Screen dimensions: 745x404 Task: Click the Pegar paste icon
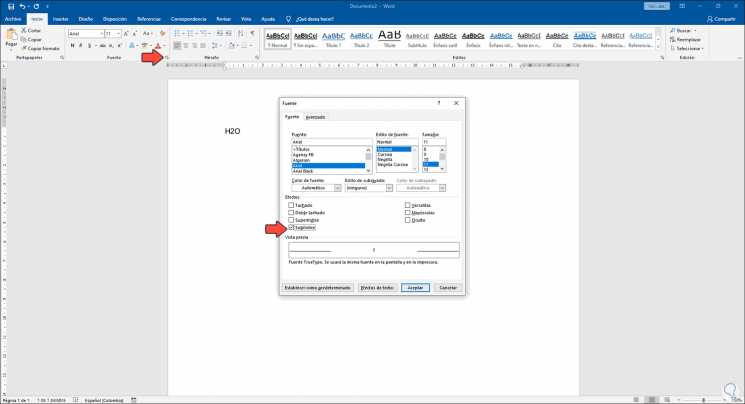[x=11, y=34]
